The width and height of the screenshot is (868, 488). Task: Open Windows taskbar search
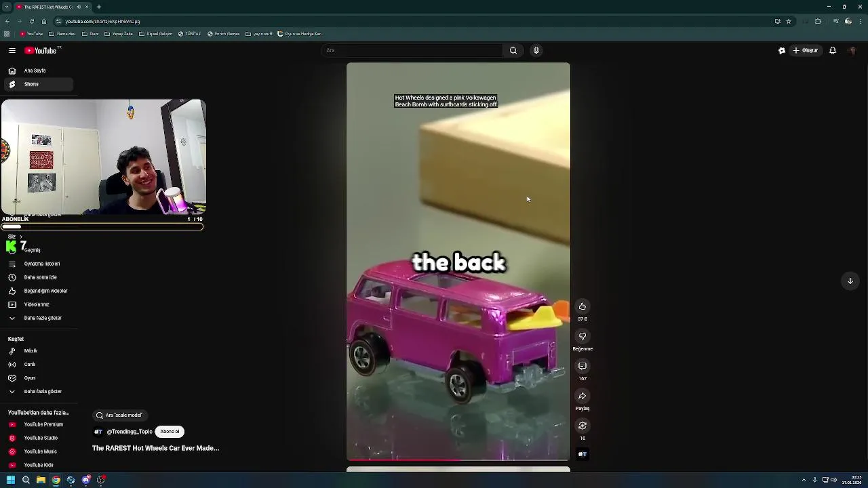point(26,480)
